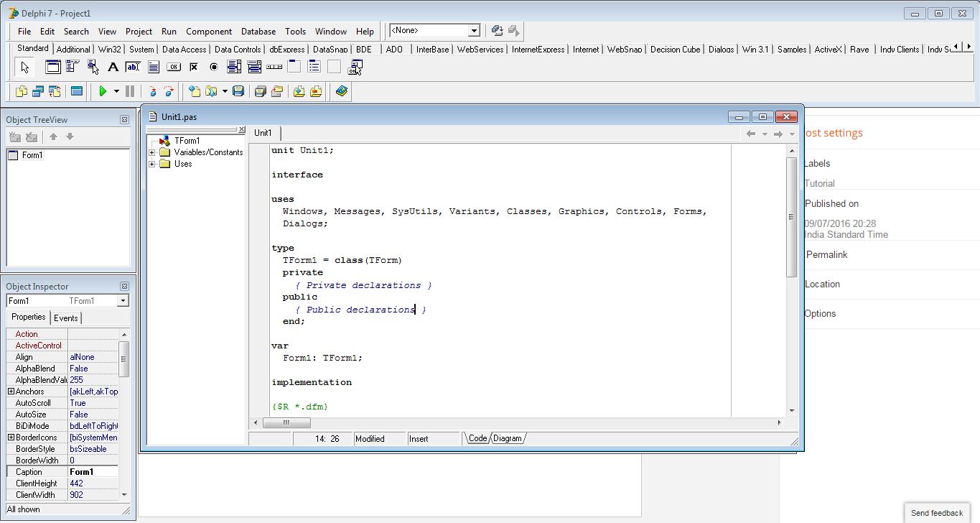Click the Caption property value field
This screenshot has height=523, width=980.
pyautogui.click(x=93, y=472)
